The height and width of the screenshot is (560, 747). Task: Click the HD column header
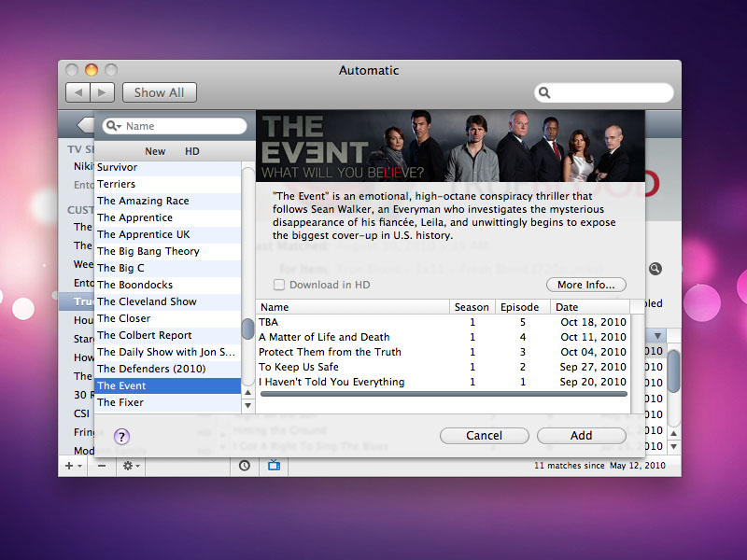[192, 151]
